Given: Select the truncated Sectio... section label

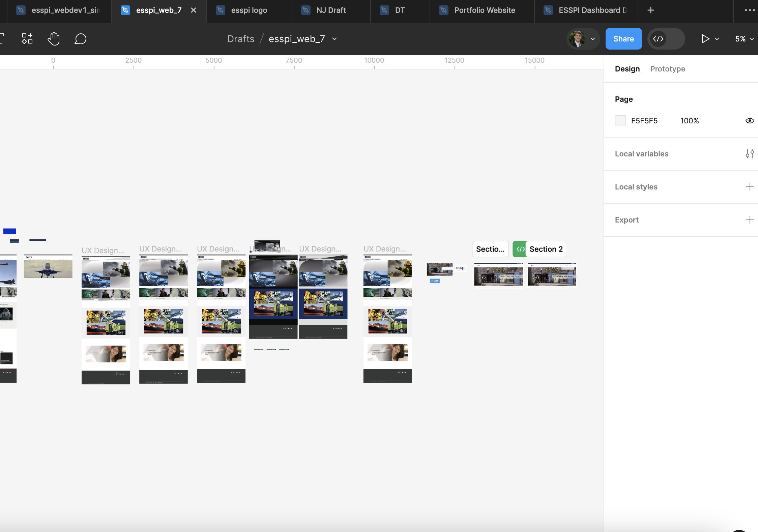Looking at the screenshot, I should (490, 249).
